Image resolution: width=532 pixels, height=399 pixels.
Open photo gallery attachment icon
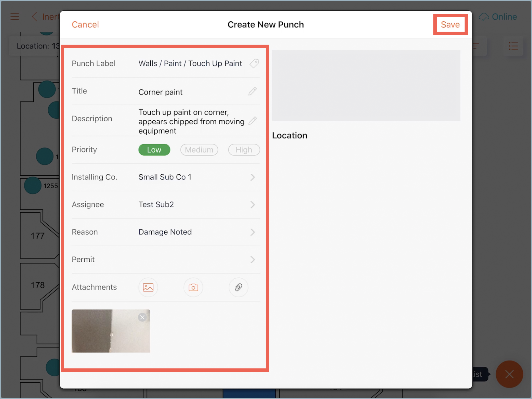click(148, 287)
